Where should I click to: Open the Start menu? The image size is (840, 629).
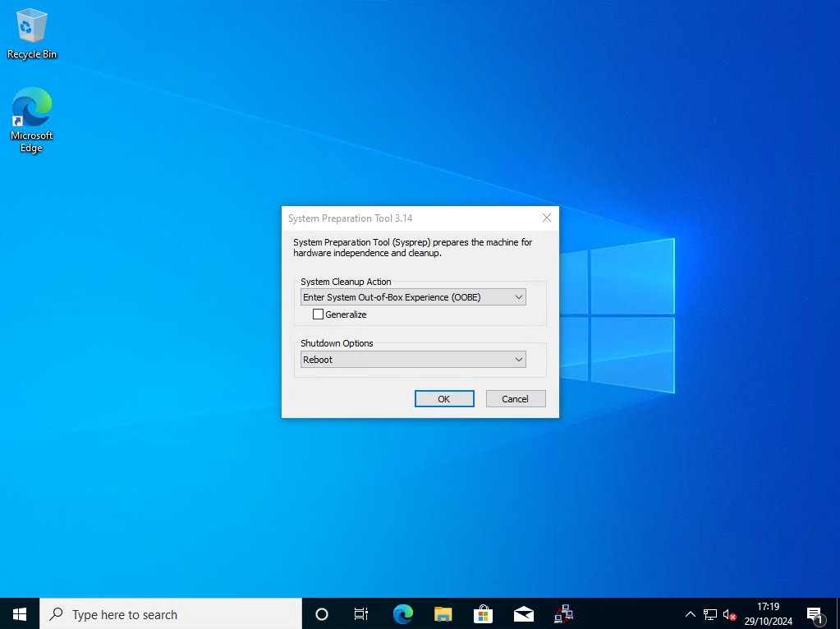click(x=19, y=613)
